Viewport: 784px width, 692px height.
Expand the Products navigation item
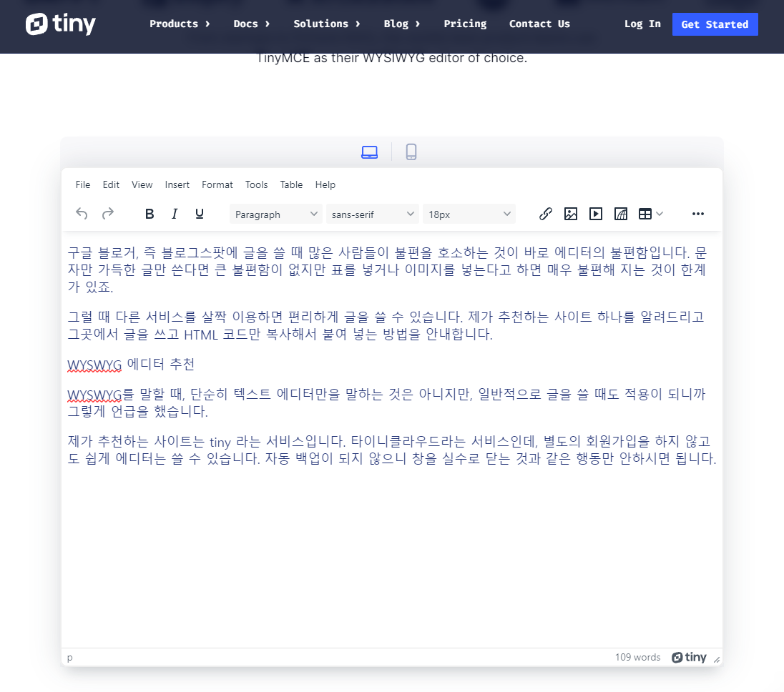(x=180, y=24)
